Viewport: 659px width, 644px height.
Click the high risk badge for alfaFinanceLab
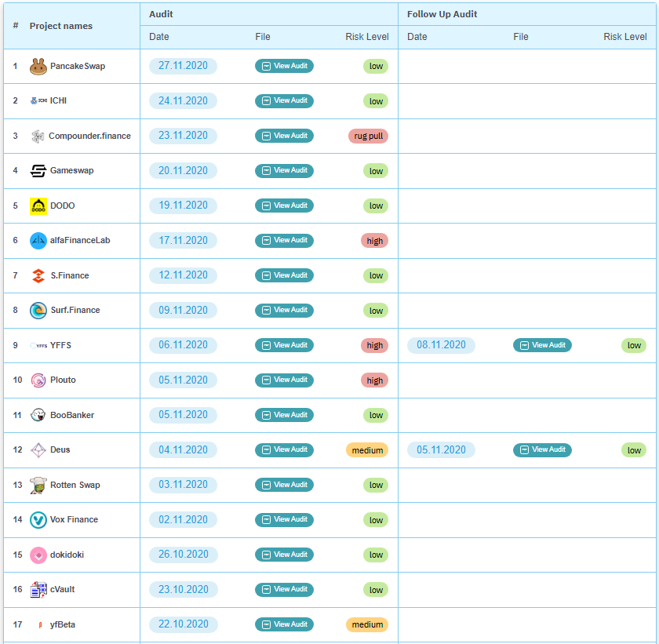374,241
